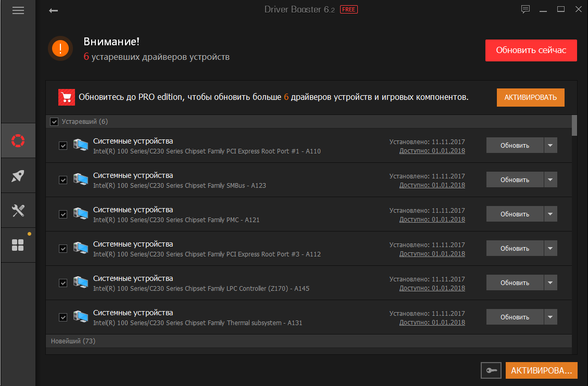The image size is (588, 386).
Task: Open dropdown arrow for Thermal subsystem row
Action: pyautogui.click(x=550, y=317)
